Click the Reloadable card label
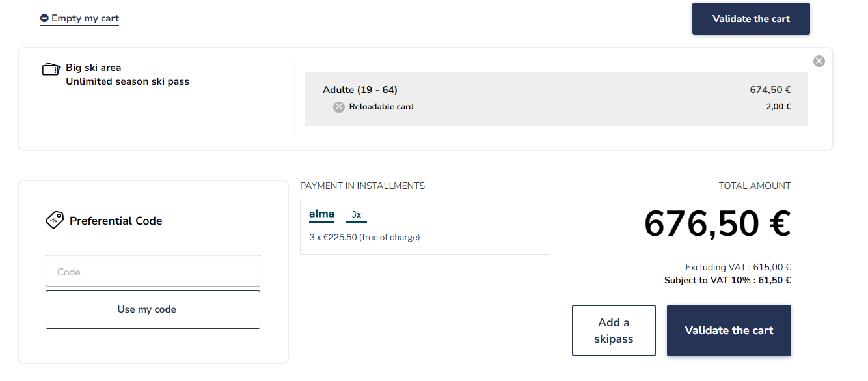This screenshot has width=868, height=381. 381,107
